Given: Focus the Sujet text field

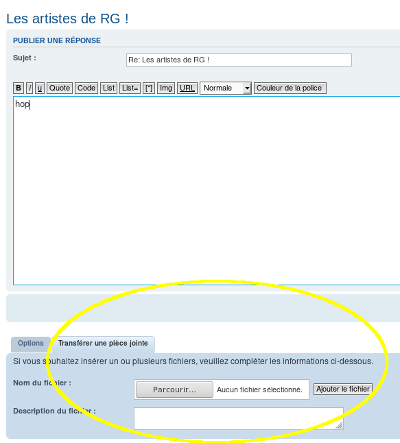Looking at the screenshot, I should 239,60.
